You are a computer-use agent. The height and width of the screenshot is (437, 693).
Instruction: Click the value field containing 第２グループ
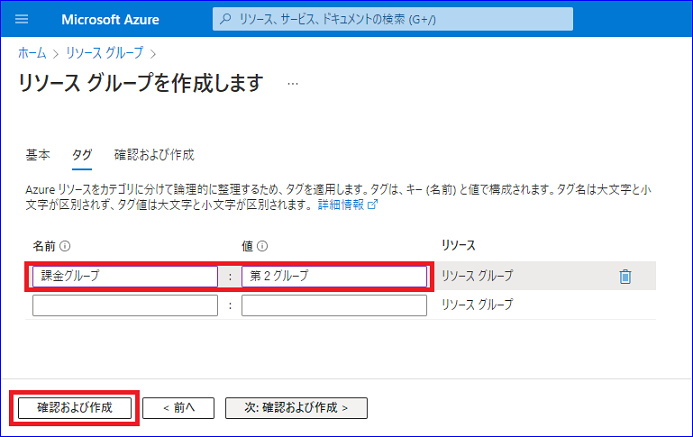334,276
